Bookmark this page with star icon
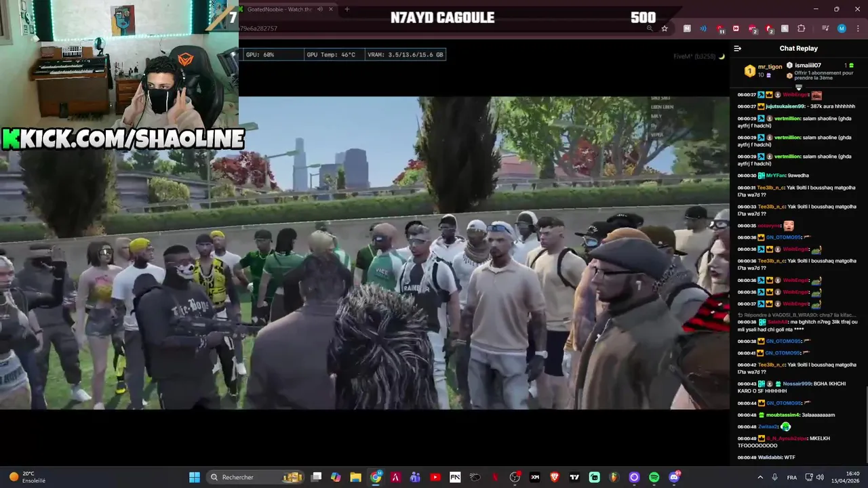The height and width of the screenshot is (488, 868). 665,28
